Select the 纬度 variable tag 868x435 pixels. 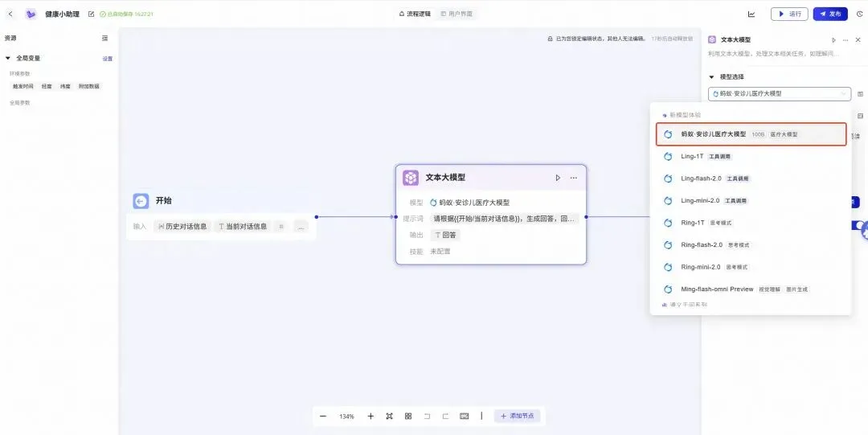tap(65, 87)
